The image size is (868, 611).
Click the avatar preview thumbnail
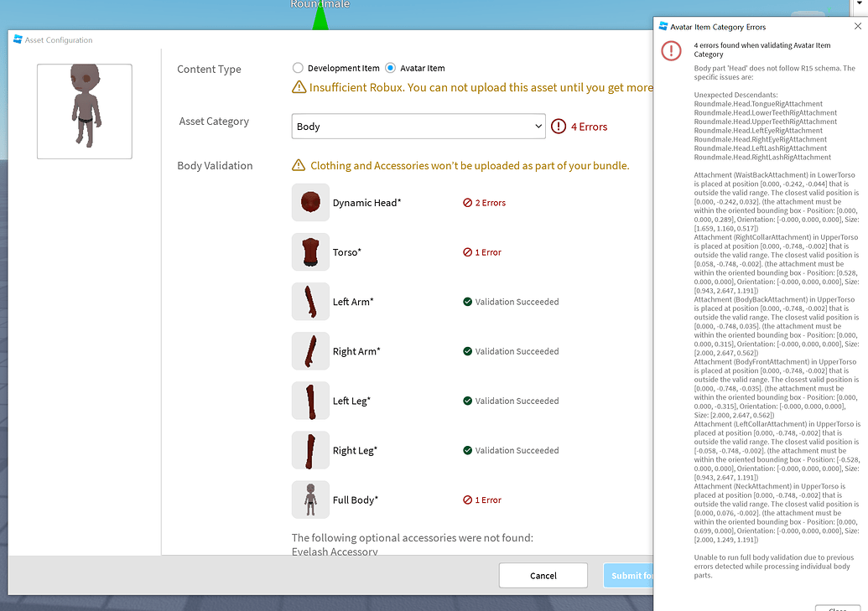(x=84, y=111)
